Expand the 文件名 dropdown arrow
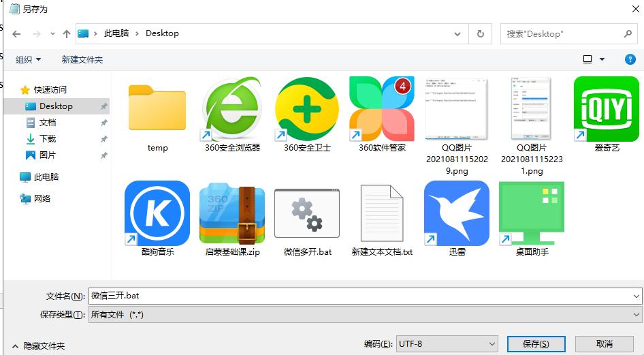Screen dimensions: 644x355 pos(637,296)
